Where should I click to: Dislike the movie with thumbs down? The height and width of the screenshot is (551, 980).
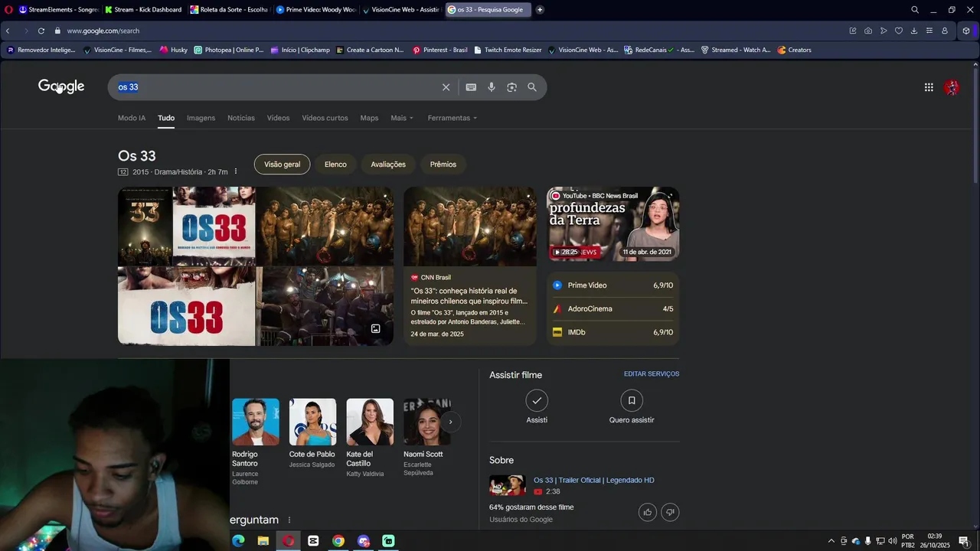click(x=670, y=512)
